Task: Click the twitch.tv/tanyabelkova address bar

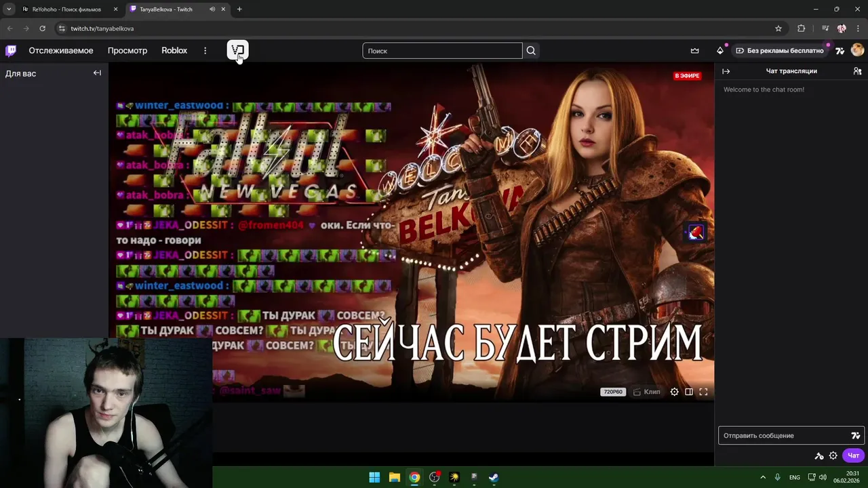Action: pos(102,28)
